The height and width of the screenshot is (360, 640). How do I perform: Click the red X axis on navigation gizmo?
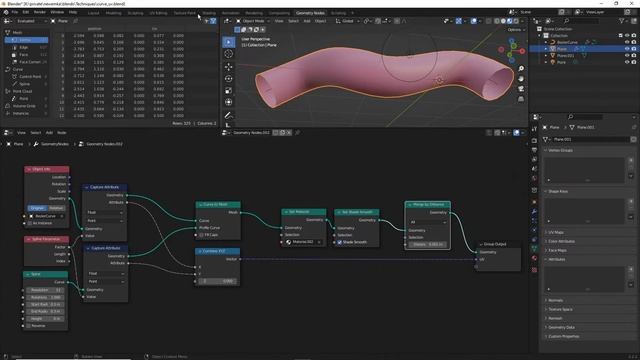pos(522,51)
